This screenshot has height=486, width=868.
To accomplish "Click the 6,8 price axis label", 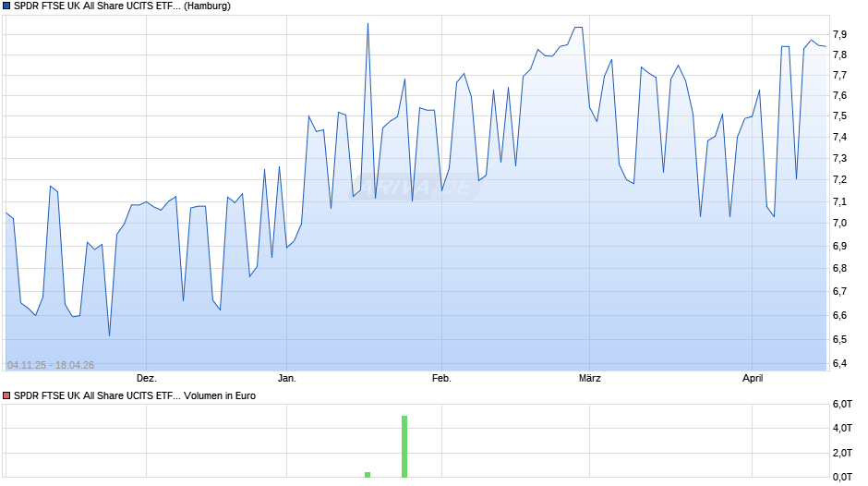I will 839,268.
